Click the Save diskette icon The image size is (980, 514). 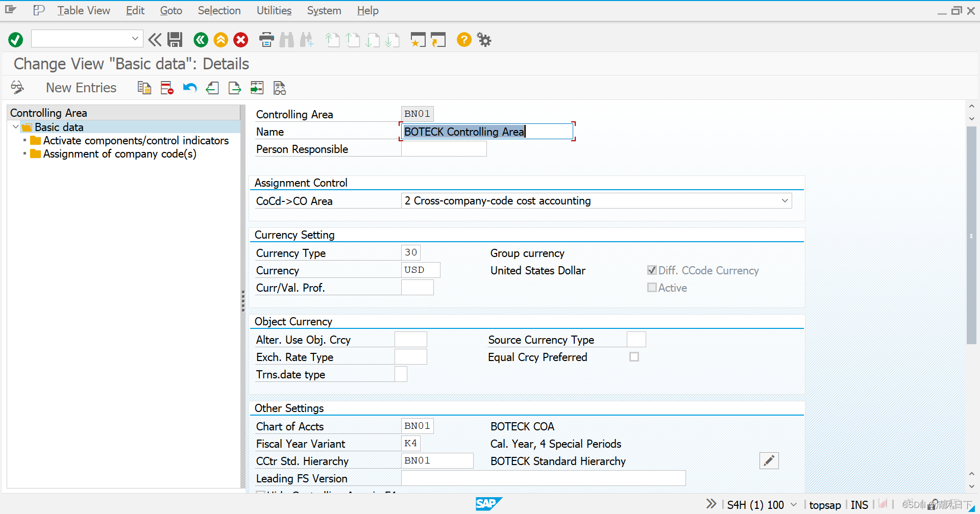pyautogui.click(x=175, y=40)
